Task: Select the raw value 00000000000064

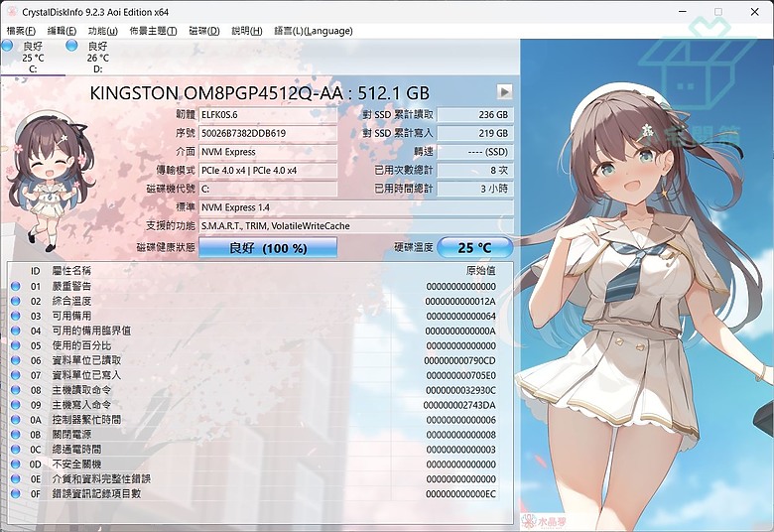Action: point(461,317)
